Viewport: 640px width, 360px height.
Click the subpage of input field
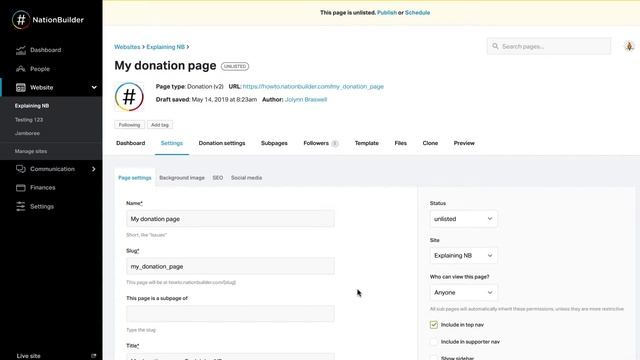pos(230,314)
